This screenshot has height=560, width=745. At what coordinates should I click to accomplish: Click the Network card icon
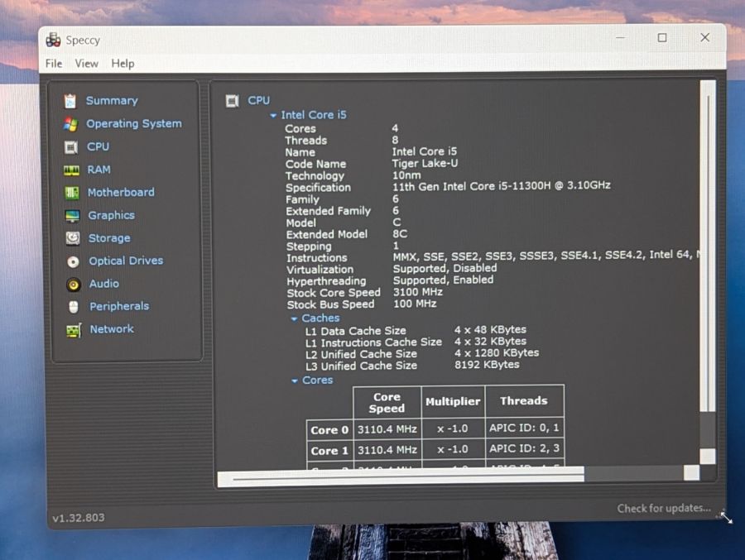point(74,330)
